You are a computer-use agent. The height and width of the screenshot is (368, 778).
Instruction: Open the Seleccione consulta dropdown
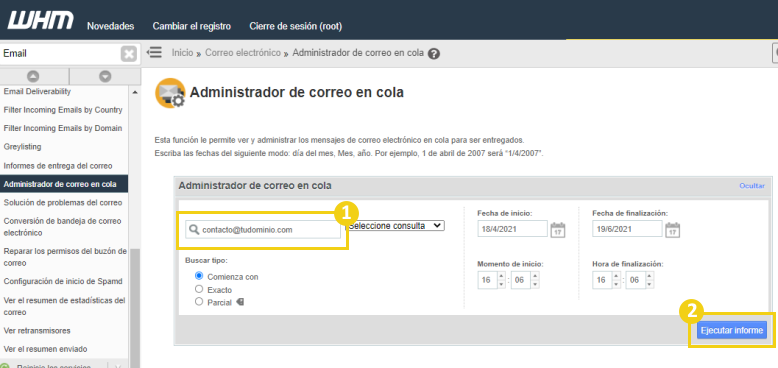point(395,226)
